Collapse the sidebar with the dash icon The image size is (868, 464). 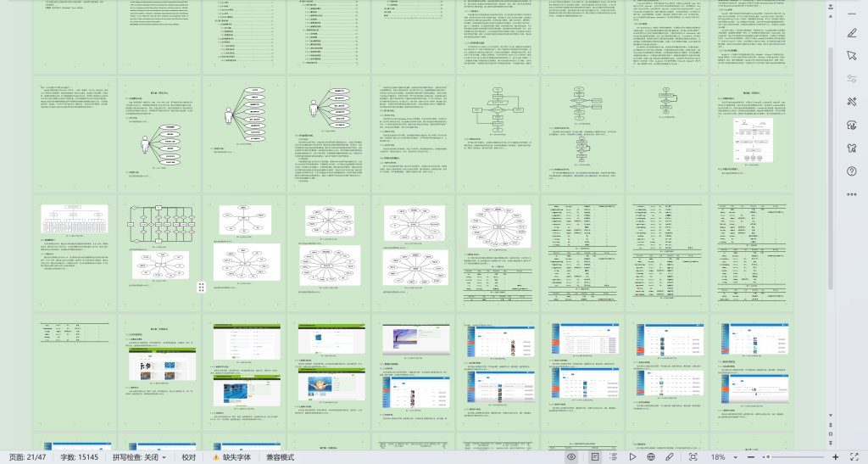tap(851, 14)
